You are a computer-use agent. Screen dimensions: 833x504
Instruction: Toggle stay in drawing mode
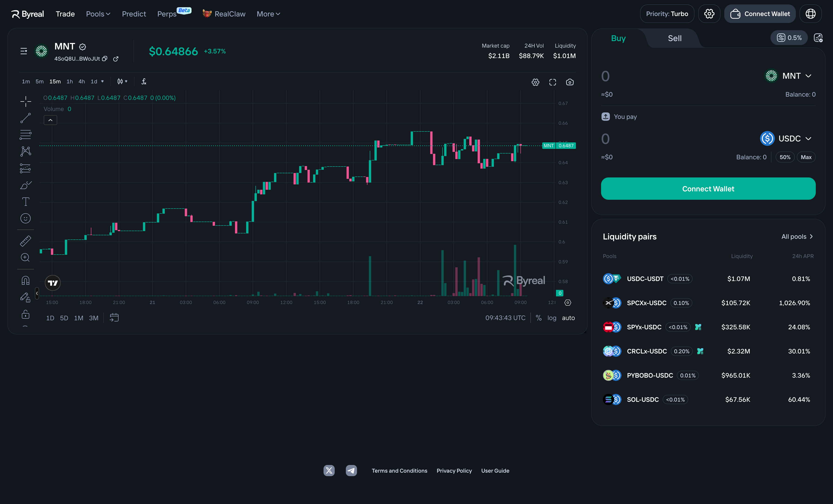(25, 297)
